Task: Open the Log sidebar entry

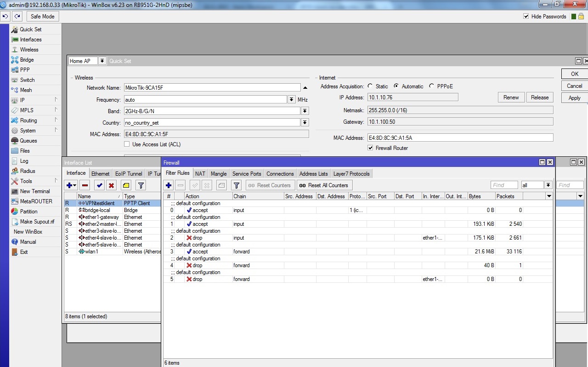Action: pyautogui.click(x=24, y=161)
